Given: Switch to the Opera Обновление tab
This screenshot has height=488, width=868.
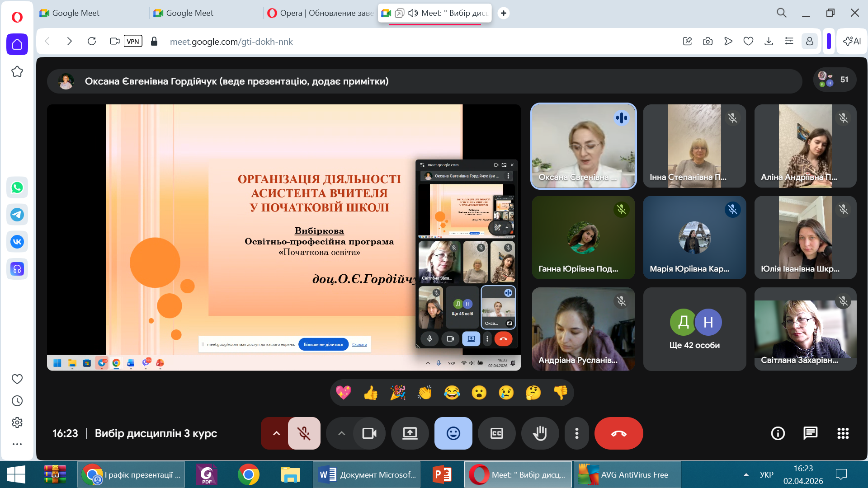Looking at the screenshot, I should click(320, 13).
